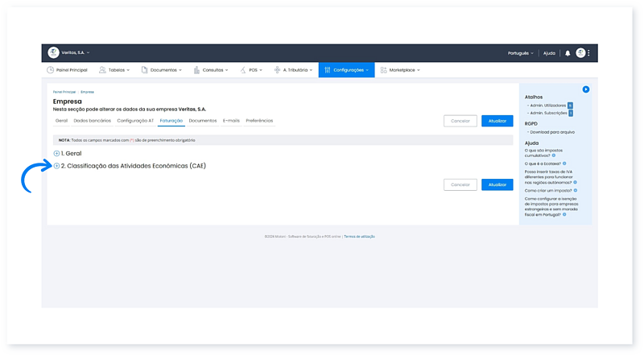Click the Painel Principal clock icon
Image resolution: width=644 pixels, height=356 pixels.
click(x=51, y=70)
